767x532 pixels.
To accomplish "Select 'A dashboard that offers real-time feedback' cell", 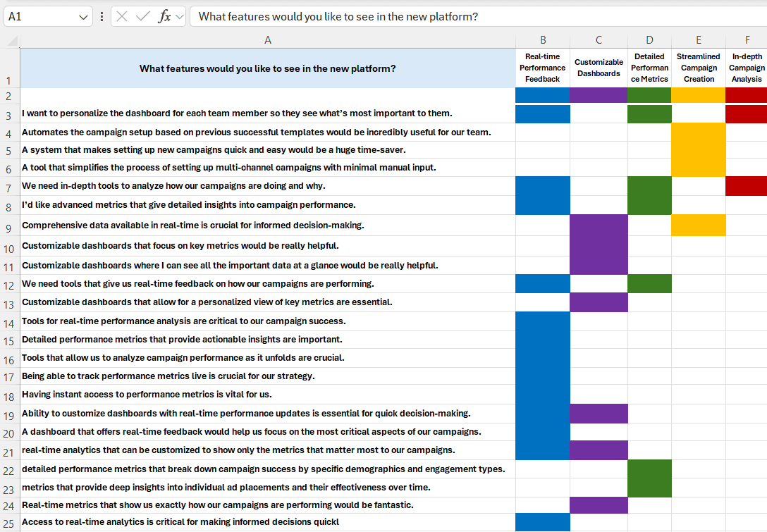I will coord(268,432).
